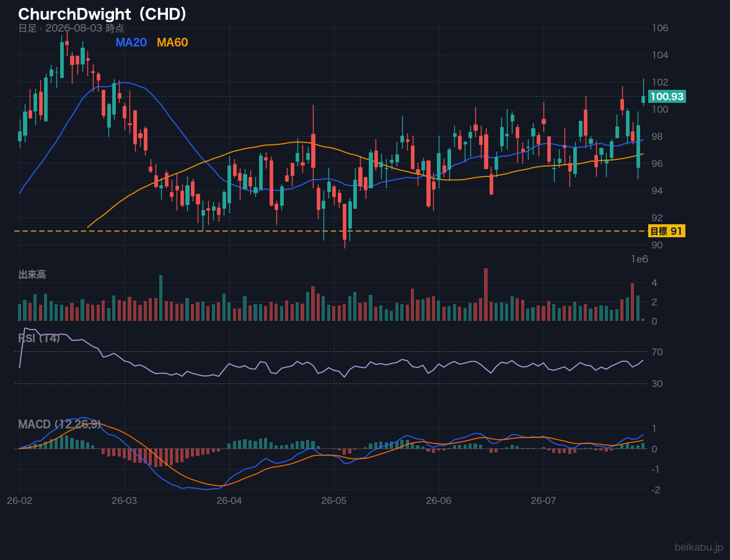Click the ChurchDwight (CHD) chart title
Viewport: 730px width, 560px height.
[x=102, y=14]
